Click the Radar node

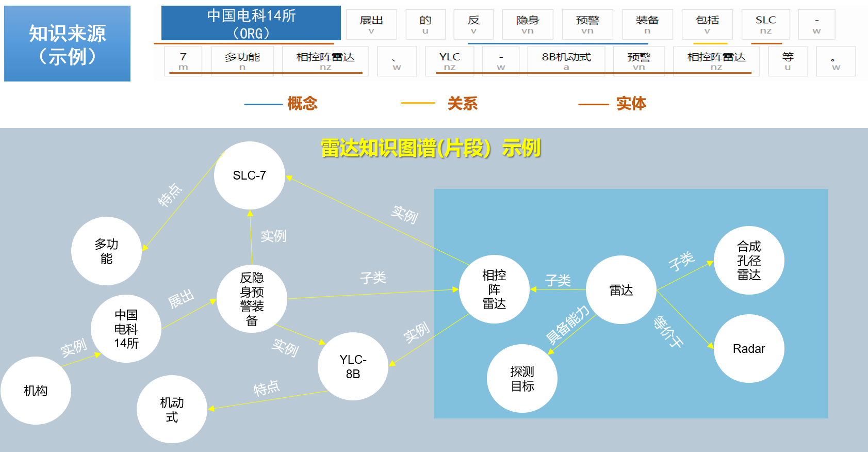pyautogui.click(x=749, y=349)
